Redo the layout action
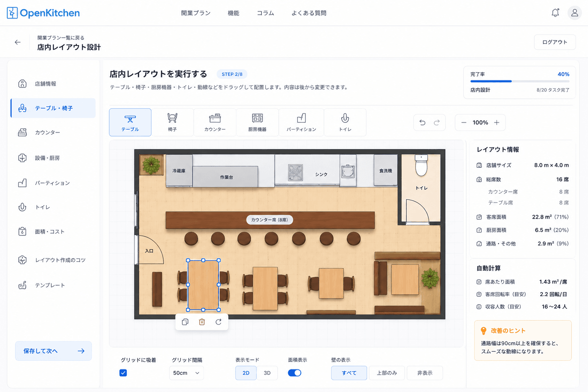Image resolution: width=588 pixels, height=392 pixels. (437, 122)
